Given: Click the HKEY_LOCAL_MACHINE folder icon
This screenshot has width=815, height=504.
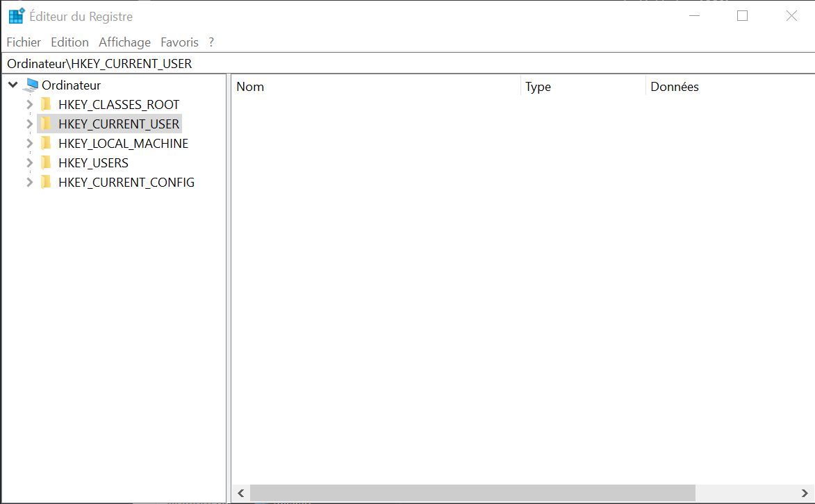Looking at the screenshot, I should tap(46, 143).
